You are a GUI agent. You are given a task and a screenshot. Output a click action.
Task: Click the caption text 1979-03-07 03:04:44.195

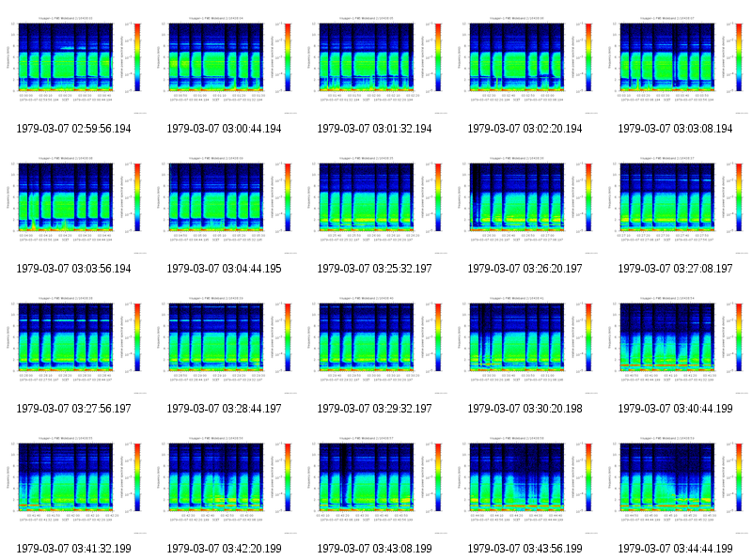(224, 269)
